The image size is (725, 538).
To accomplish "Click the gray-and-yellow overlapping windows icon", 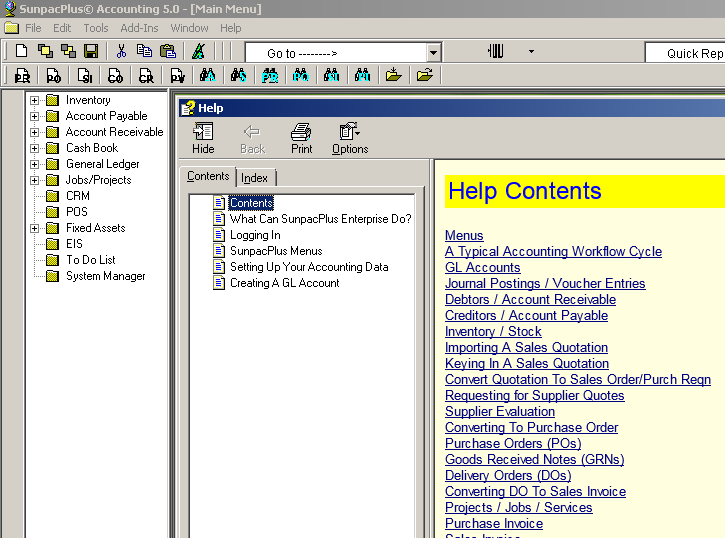I will pos(68,51).
